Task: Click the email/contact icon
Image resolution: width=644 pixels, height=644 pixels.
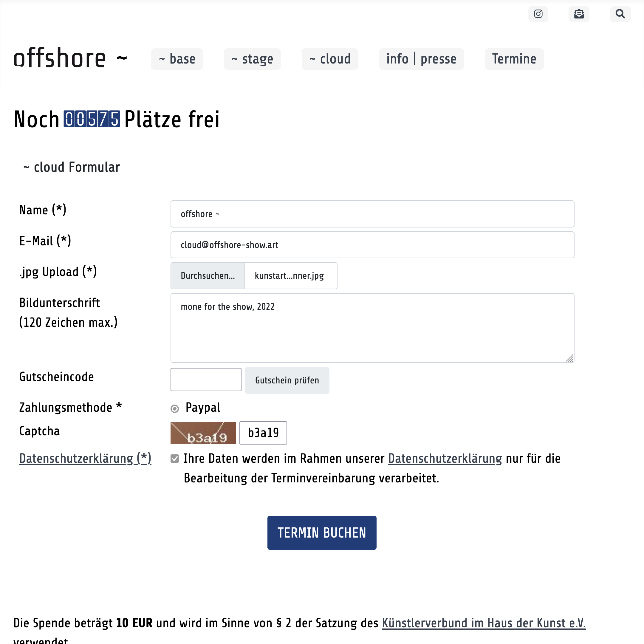Action: tap(578, 13)
